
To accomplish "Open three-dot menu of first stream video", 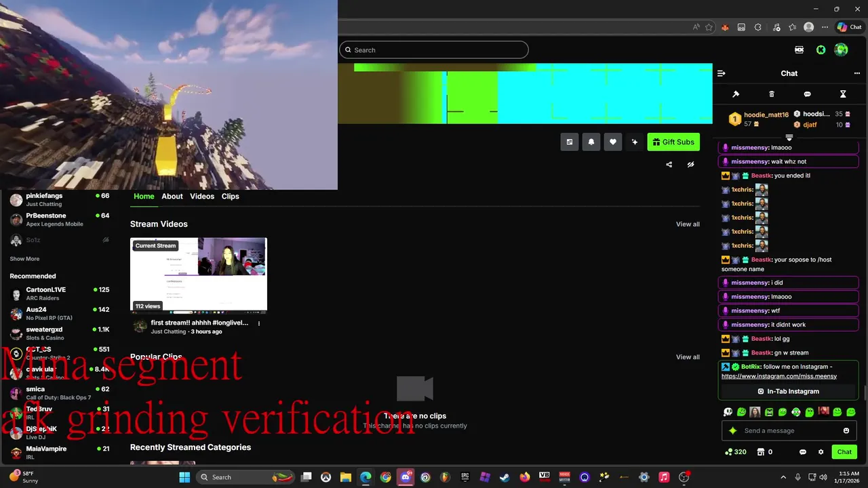I will (x=258, y=323).
